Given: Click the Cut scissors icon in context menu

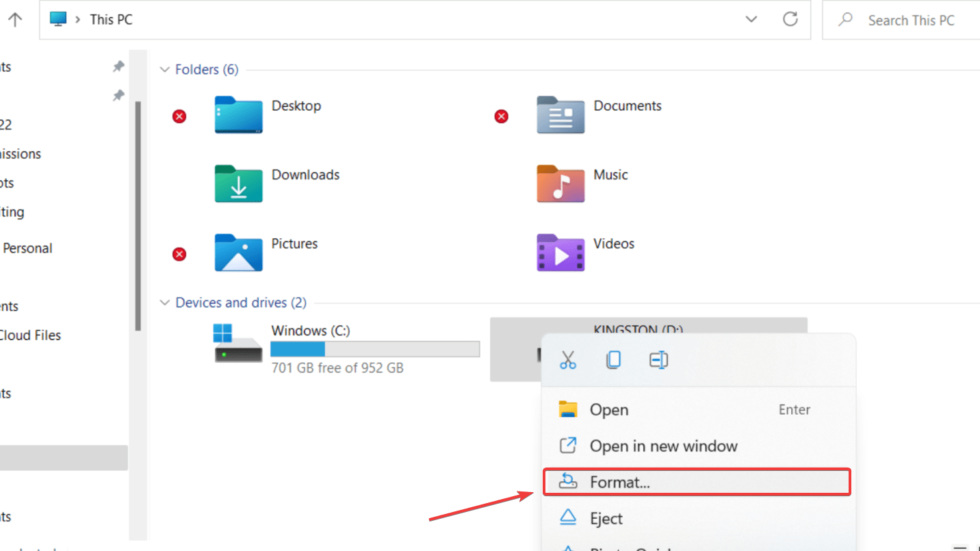Looking at the screenshot, I should pos(567,360).
